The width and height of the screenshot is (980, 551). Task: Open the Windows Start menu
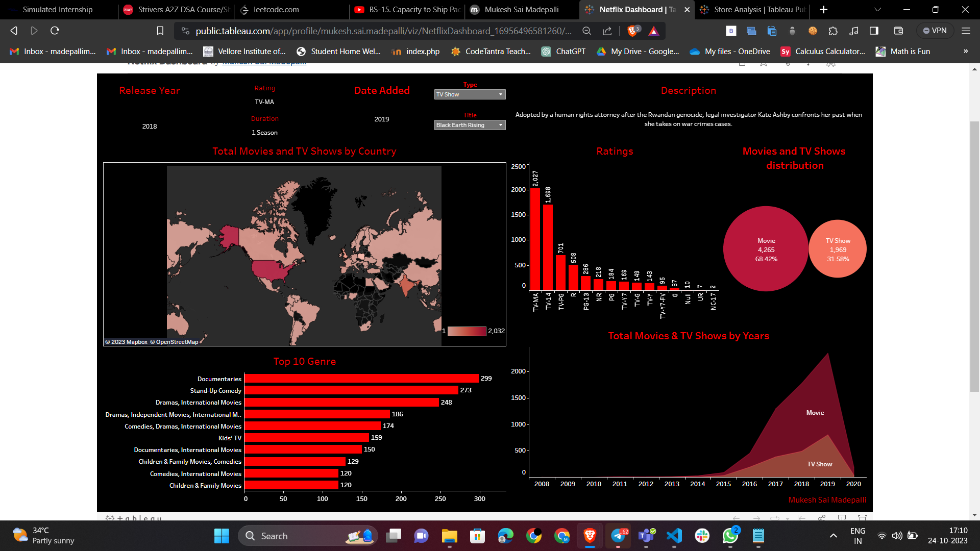pyautogui.click(x=222, y=536)
